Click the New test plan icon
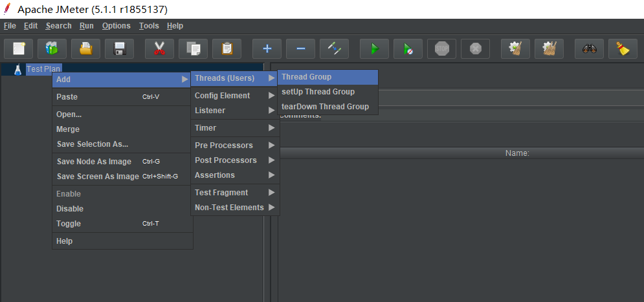644x302 pixels. 19,49
